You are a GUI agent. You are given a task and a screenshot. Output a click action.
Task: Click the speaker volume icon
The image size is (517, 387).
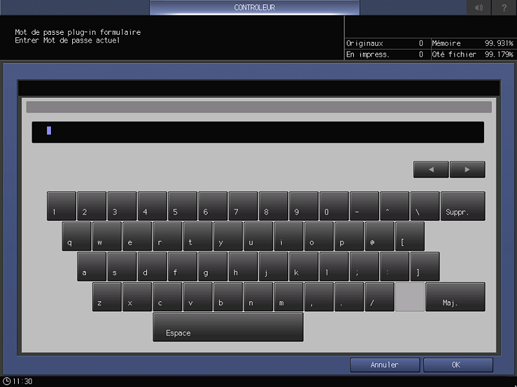[x=479, y=7]
